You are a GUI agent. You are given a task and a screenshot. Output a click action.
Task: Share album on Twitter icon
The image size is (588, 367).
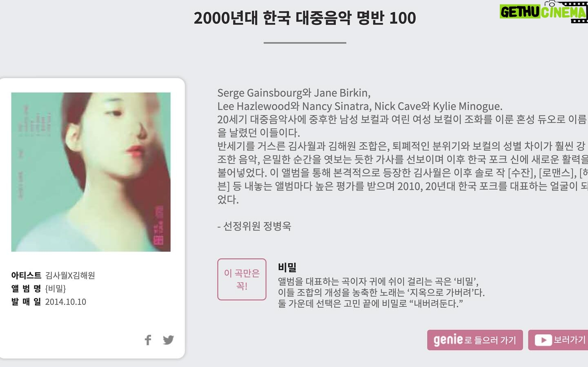[168, 340]
